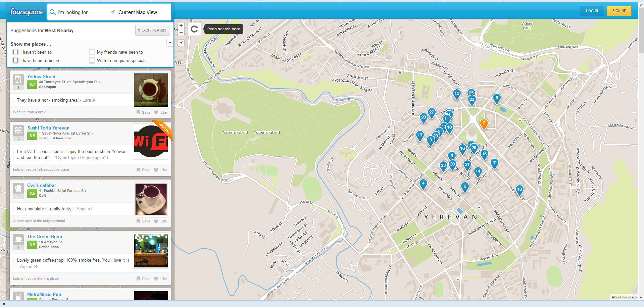The image size is (644, 307).
Task: Open Sushi Toria Yerevan venue link
Action: click(48, 128)
